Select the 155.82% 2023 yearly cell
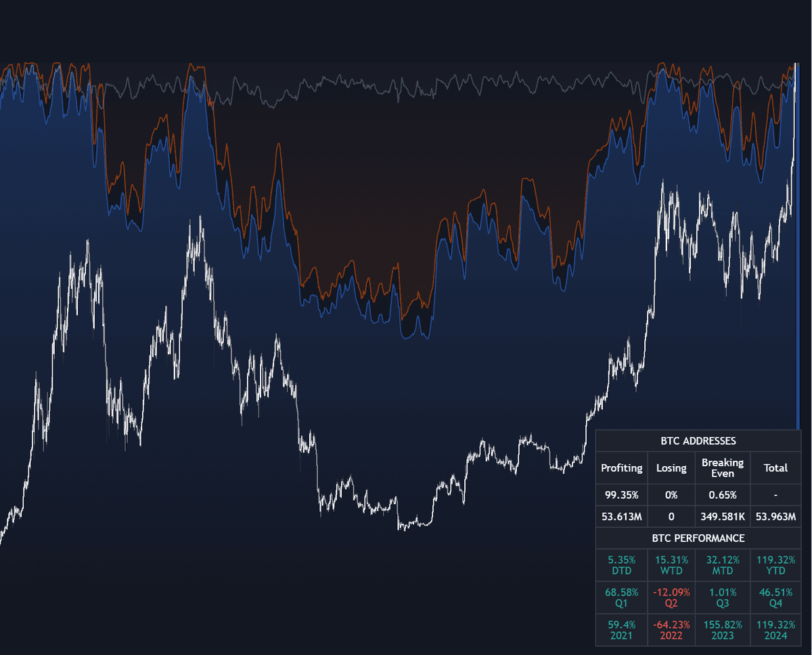 (x=722, y=629)
